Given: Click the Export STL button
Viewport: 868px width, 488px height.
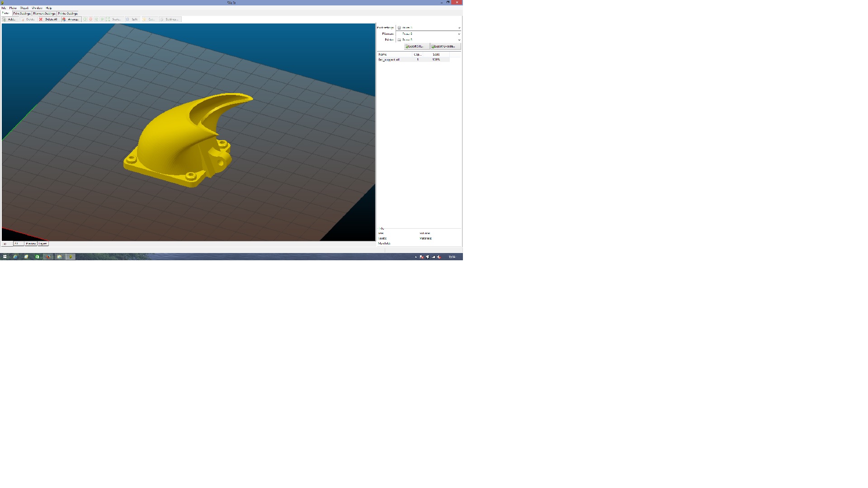Looking at the screenshot, I should coord(416,47).
